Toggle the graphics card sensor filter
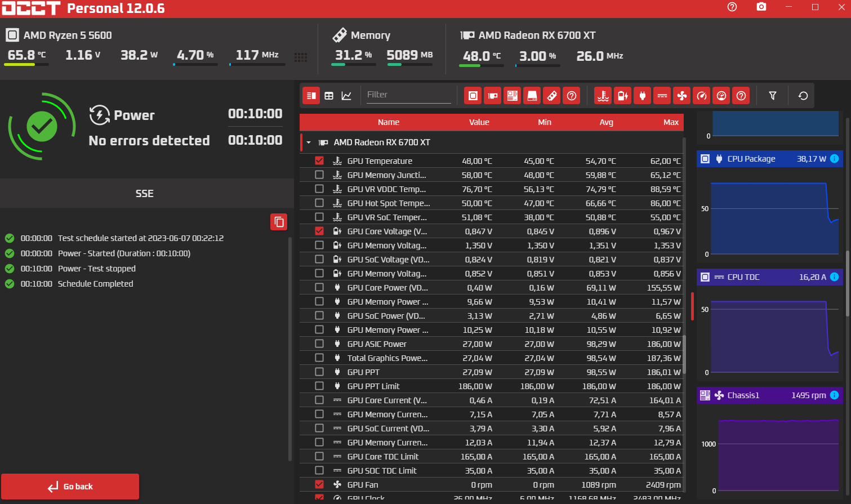The image size is (851, 504). [x=493, y=96]
